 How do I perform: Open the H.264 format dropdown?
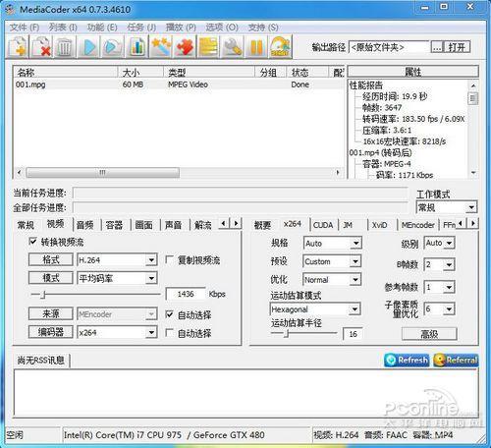(x=151, y=260)
